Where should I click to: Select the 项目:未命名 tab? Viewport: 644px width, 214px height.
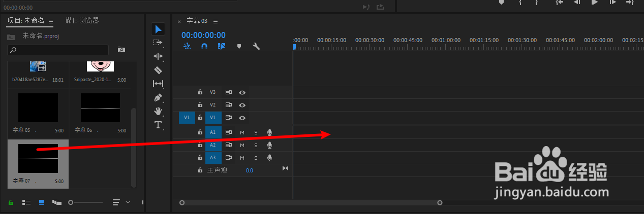[x=26, y=21]
